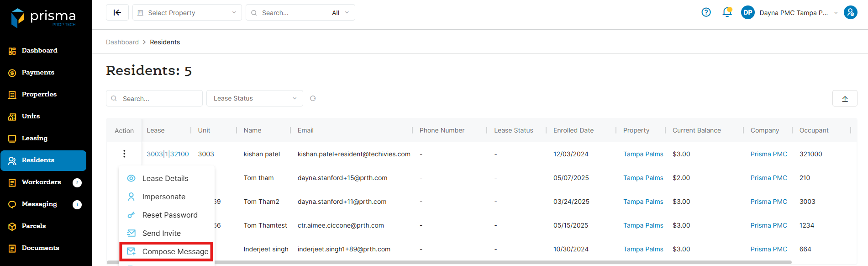Image resolution: width=868 pixels, height=266 pixels.
Task: Select Reset Password in the action menu
Action: [x=169, y=215]
